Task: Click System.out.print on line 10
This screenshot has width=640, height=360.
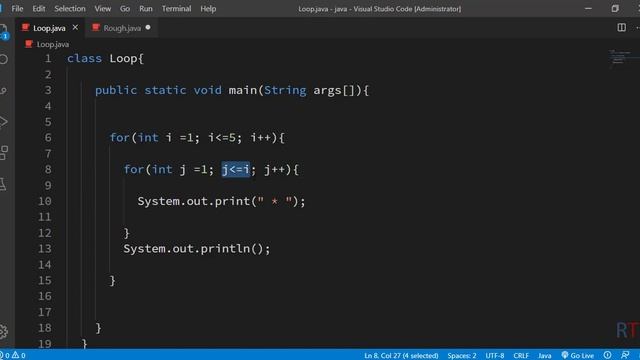Action: coord(193,201)
